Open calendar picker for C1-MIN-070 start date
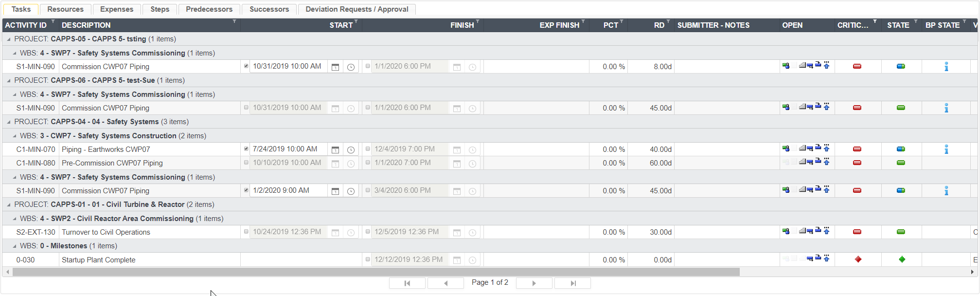 click(x=335, y=150)
